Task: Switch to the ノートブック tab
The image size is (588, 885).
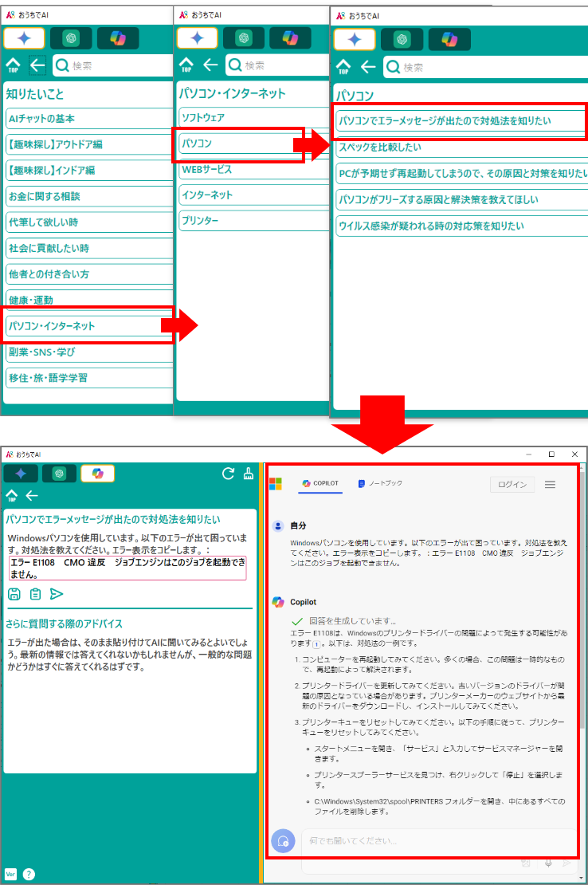Action: (x=381, y=483)
